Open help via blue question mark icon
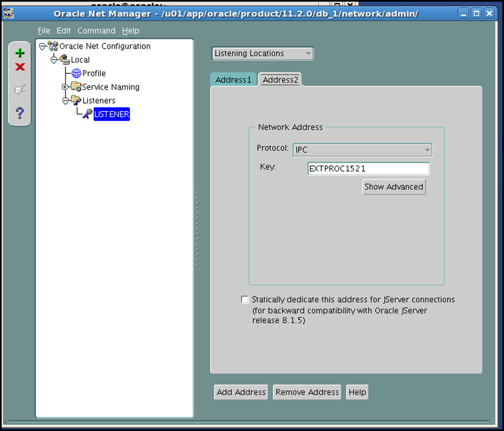 [19, 113]
